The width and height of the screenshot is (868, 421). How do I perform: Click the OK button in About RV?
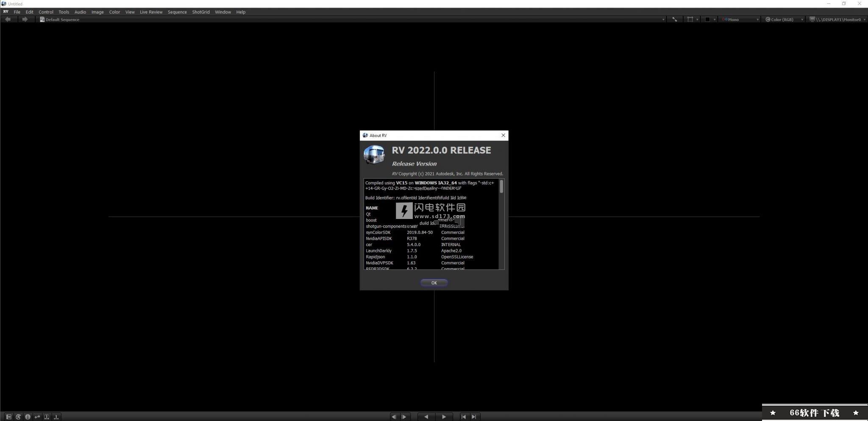[x=434, y=283]
